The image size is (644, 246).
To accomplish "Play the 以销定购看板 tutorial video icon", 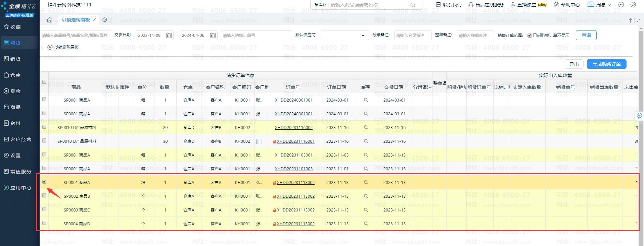I will click(50, 47).
